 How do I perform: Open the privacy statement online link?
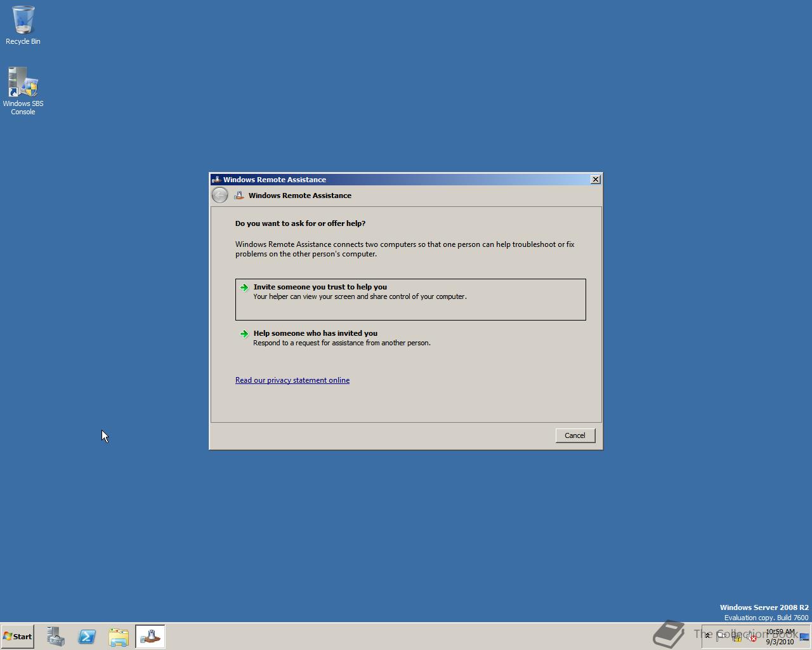click(x=292, y=380)
